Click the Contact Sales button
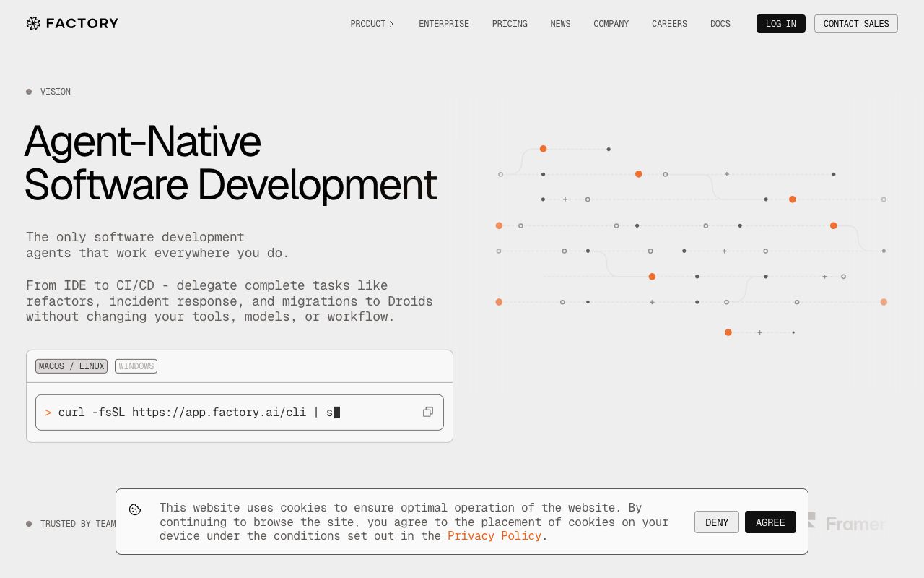The height and width of the screenshot is (578, 924). pos(855,24)
